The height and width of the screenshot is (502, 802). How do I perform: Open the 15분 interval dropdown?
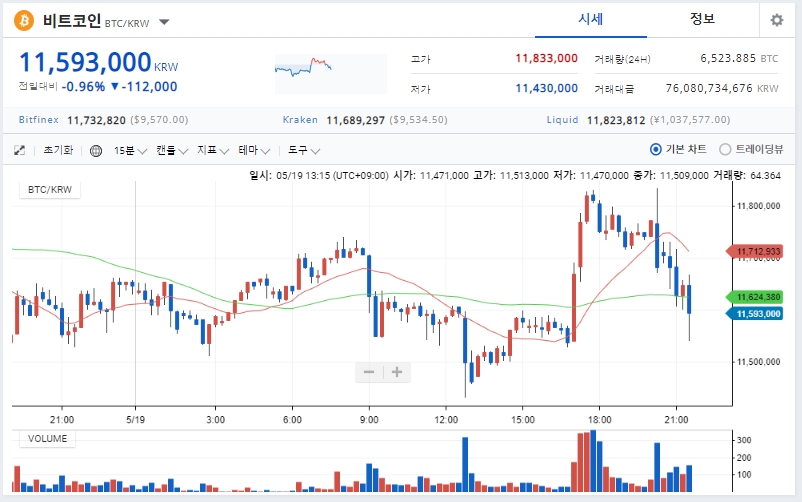[130, 150]
